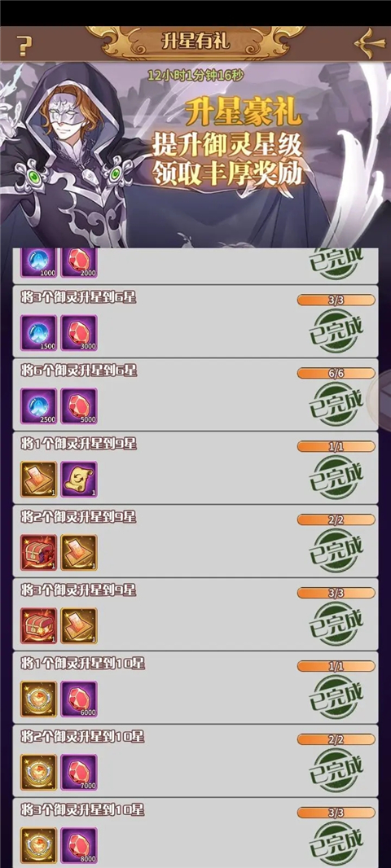
Task: Tap blue orb 2500 reward icon
Action: [x=39, y=406]
